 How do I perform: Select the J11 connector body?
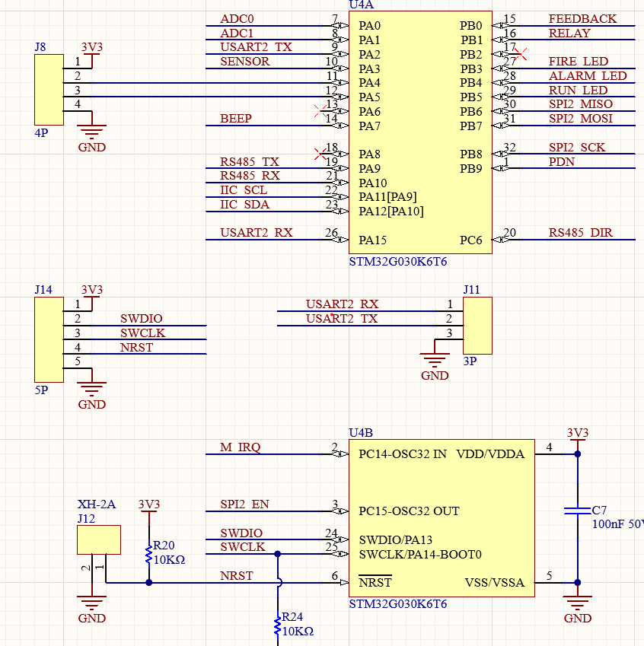click(x=477, y=326)
